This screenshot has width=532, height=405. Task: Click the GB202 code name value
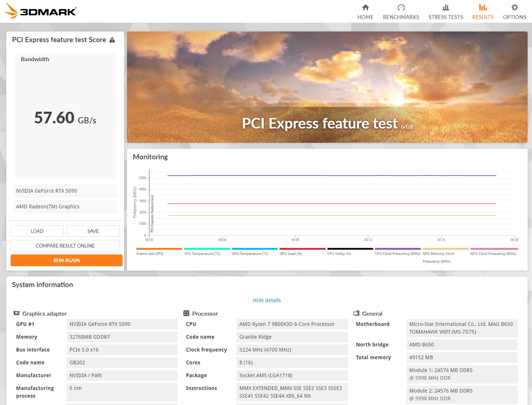pos(122,363)
